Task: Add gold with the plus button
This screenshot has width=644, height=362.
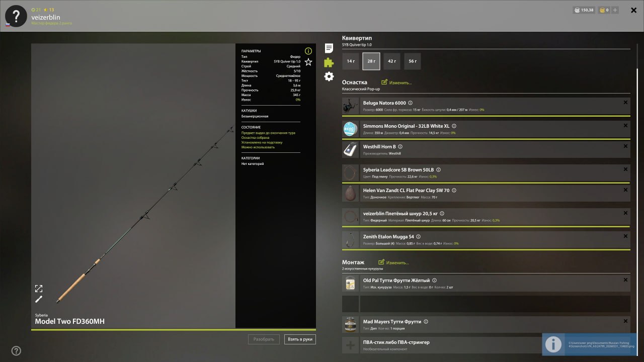Action: tap(615, 10)
